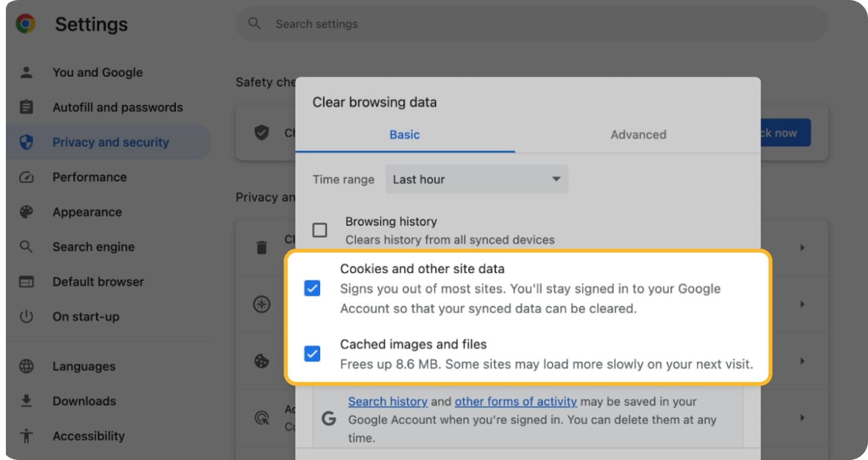Screen dimensions: 868x460
Task: Expand the first Privacy row chevron
Action: (x=802, y=248)
